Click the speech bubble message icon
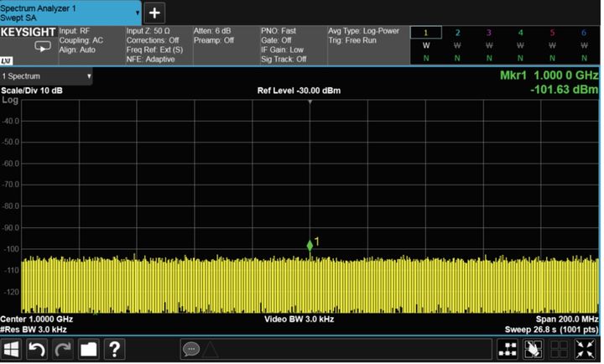This screenshot has width=604, height=364. click(190, 349)
